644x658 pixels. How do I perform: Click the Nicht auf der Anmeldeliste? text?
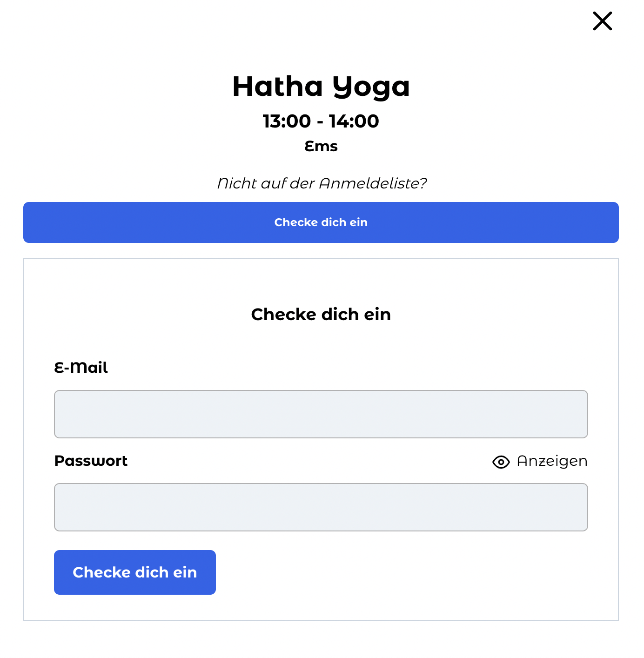322,183
